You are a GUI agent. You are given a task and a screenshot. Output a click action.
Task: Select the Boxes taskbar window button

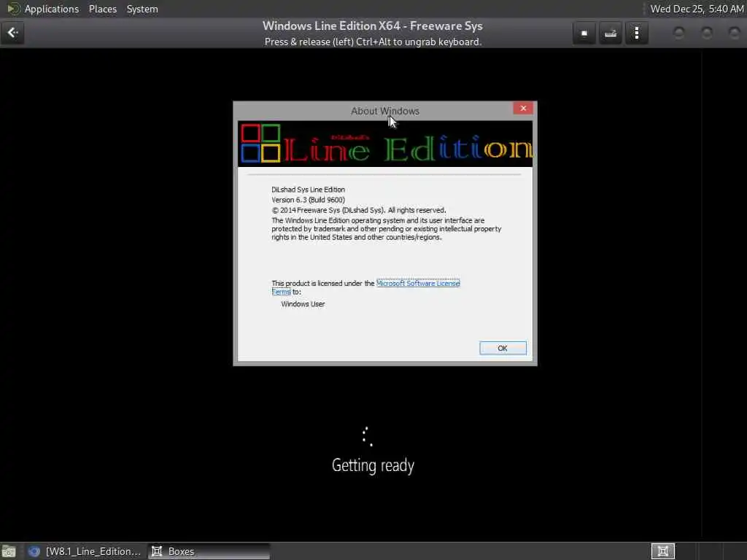click(209, 551)
